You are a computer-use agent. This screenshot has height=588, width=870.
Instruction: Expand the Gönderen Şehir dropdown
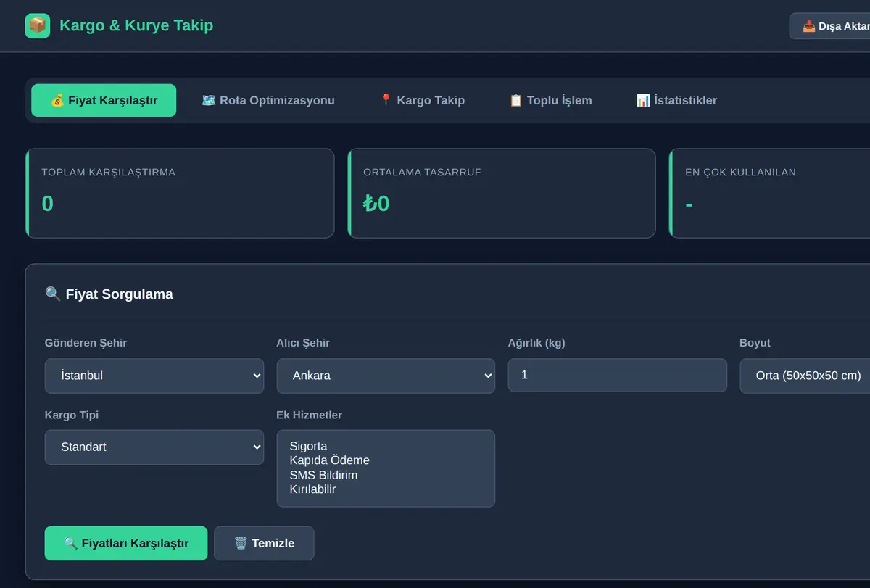(154, 376)
